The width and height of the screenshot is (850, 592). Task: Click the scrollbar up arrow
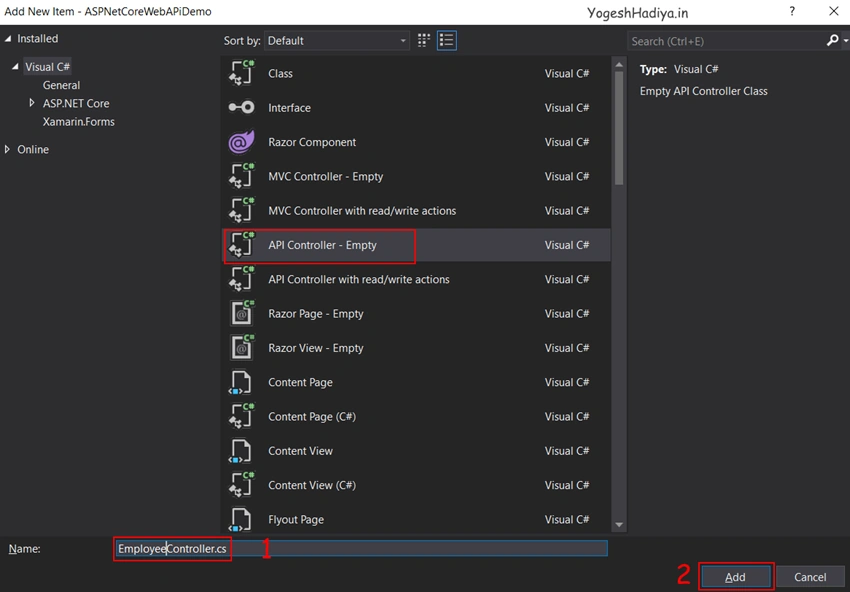[619, 66]
